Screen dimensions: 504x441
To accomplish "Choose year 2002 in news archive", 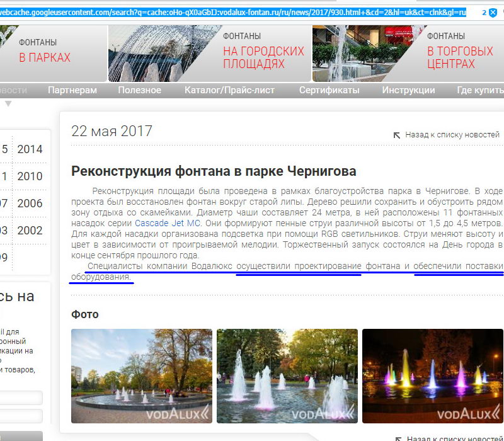I will (x=30, y=231).
